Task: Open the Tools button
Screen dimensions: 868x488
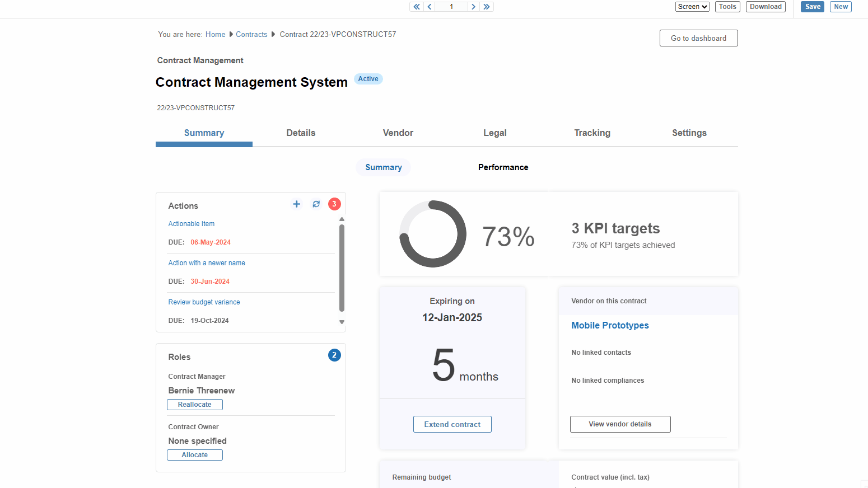Action: click(727, 7)
